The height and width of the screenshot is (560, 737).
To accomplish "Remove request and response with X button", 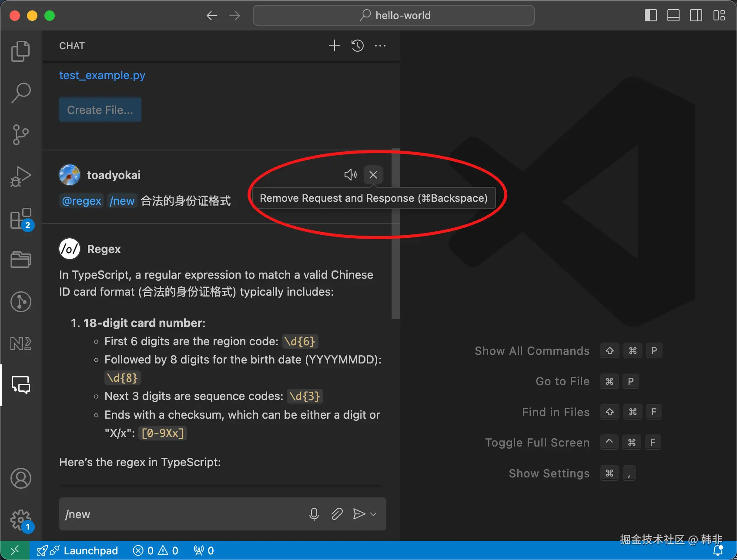I will pos(373,175).
